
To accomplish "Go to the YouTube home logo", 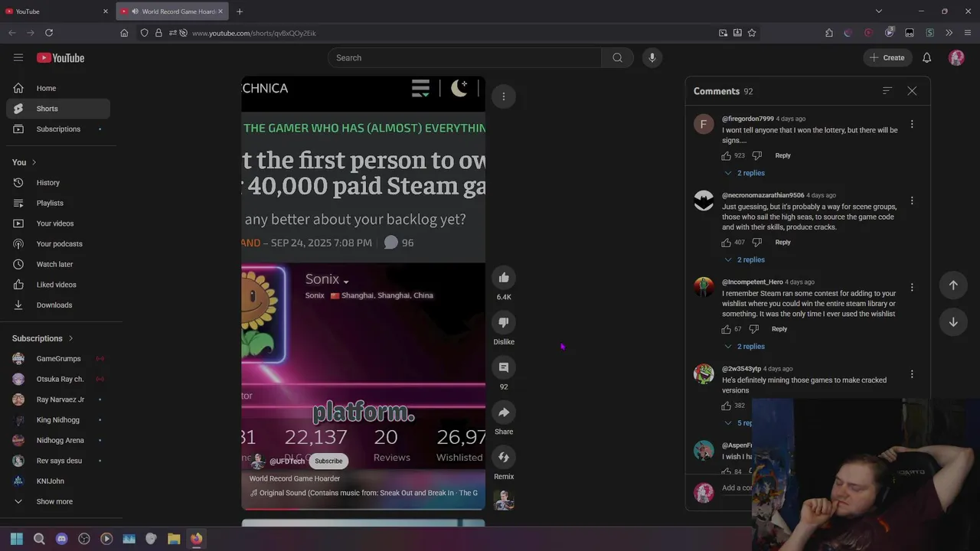I will pyautogui.click(x=60, y=57).
